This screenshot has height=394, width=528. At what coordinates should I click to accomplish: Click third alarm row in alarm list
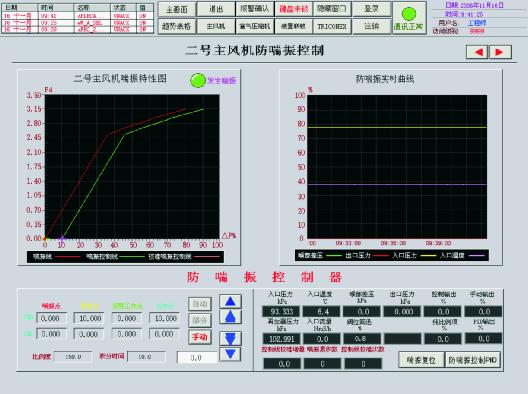(78, 29)
